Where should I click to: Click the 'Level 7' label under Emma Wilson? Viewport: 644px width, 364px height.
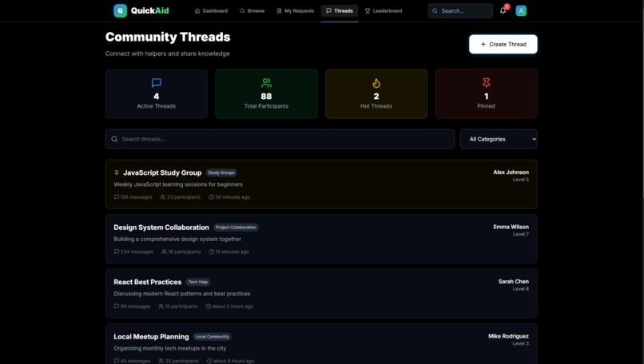tap(521, 235)
